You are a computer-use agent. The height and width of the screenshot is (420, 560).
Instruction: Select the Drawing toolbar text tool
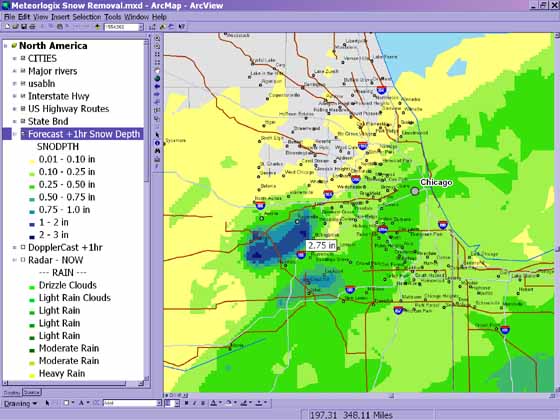click(x=81, y=403)
